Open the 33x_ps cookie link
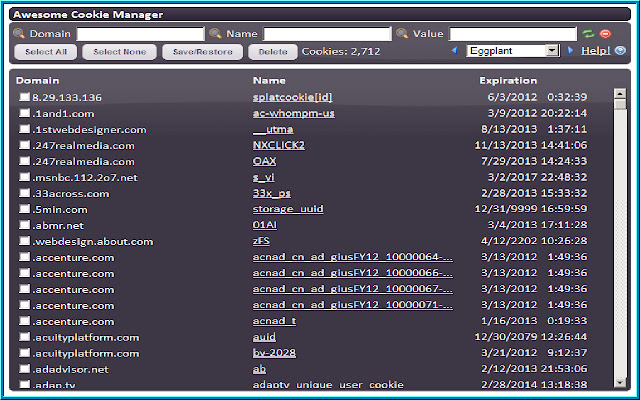This screenshot has height=400, width=640. pyautogui.click(x=271, y=193)
